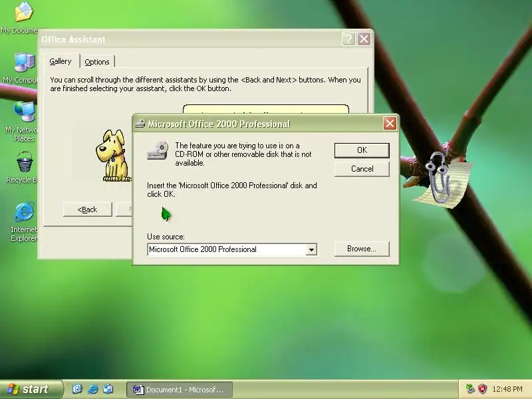Open My Computer desktop icon

25,63
